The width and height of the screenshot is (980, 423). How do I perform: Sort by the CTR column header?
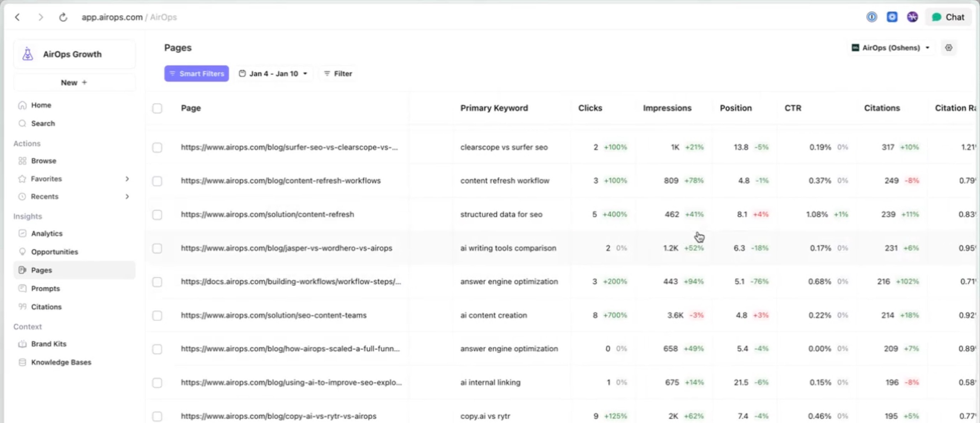pyautogui.click(x=793, y=108)
